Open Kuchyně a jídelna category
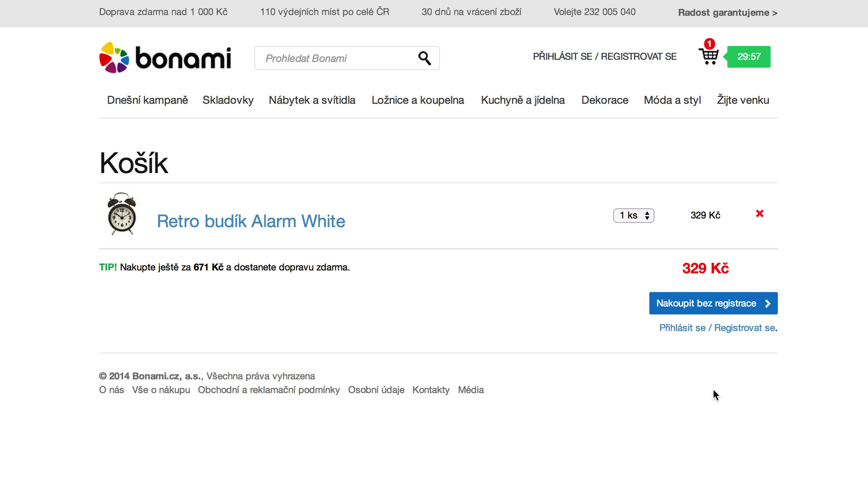This screenshot has width=868, height=489. coord(523,100)
